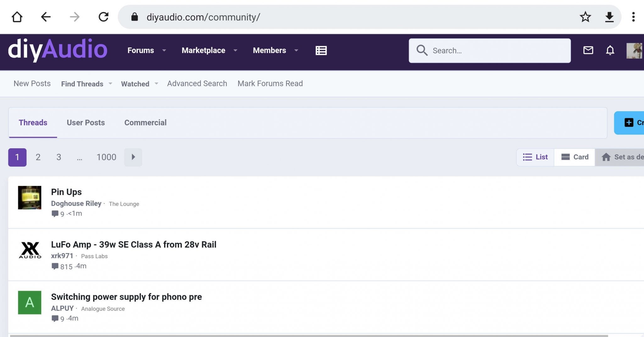The width and height of the screenshot is (644, 337).
Task: Click the browser address bar URL
Action: coord(203,17)
